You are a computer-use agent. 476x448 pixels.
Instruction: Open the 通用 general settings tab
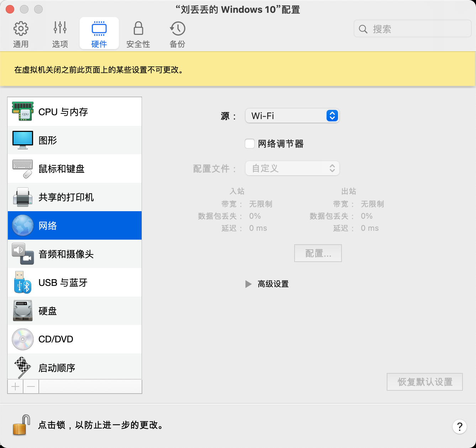pos(21,34)
